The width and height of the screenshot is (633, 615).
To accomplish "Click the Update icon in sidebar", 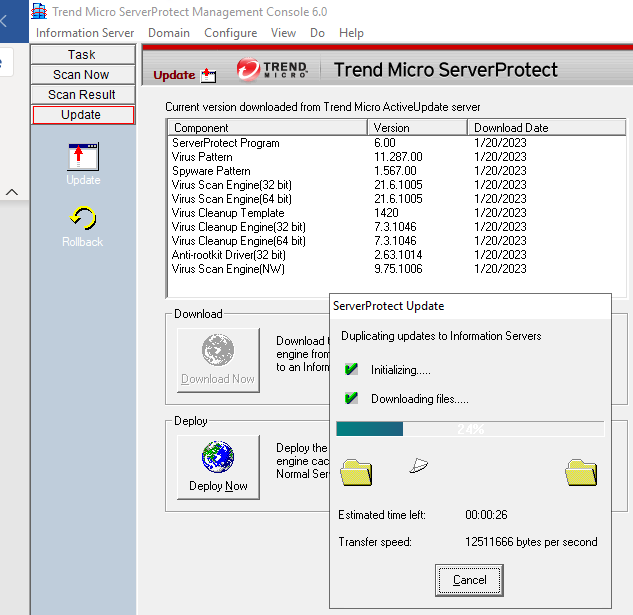I will coord(83,157).
